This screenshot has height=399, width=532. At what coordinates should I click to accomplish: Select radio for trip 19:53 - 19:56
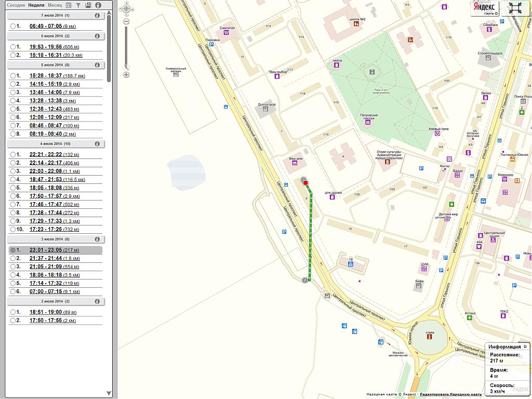pyautogui.click(x=13, y=47)
